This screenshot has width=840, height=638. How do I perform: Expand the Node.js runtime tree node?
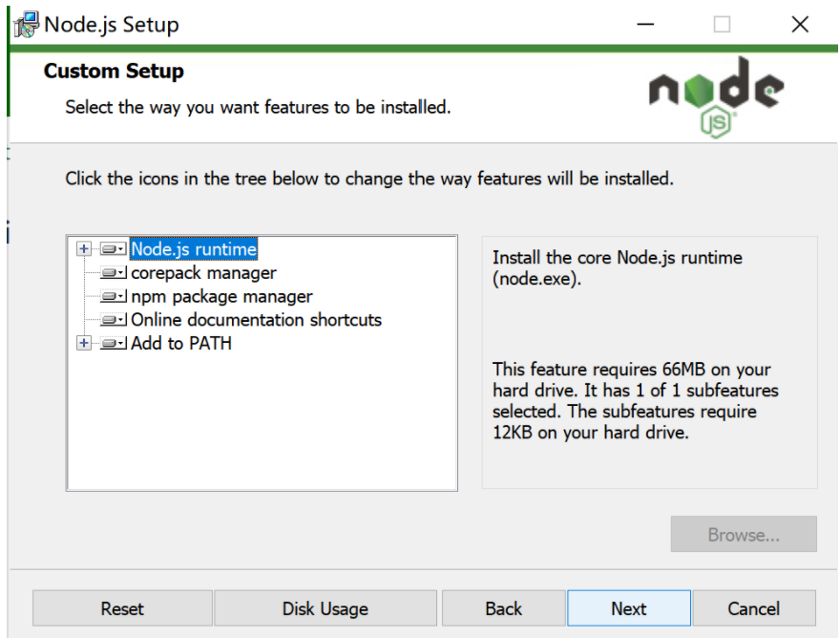(84, 248)
